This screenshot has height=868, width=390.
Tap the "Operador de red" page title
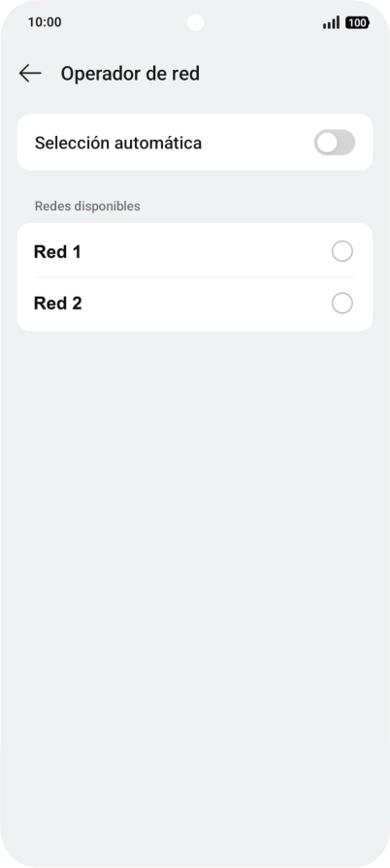(130, 73)
